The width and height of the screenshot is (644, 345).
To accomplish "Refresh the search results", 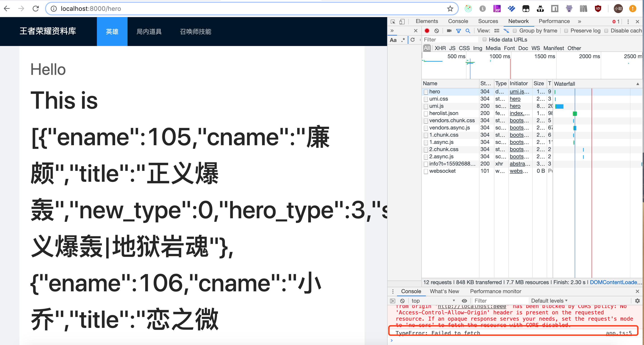I will click(413, 39).
